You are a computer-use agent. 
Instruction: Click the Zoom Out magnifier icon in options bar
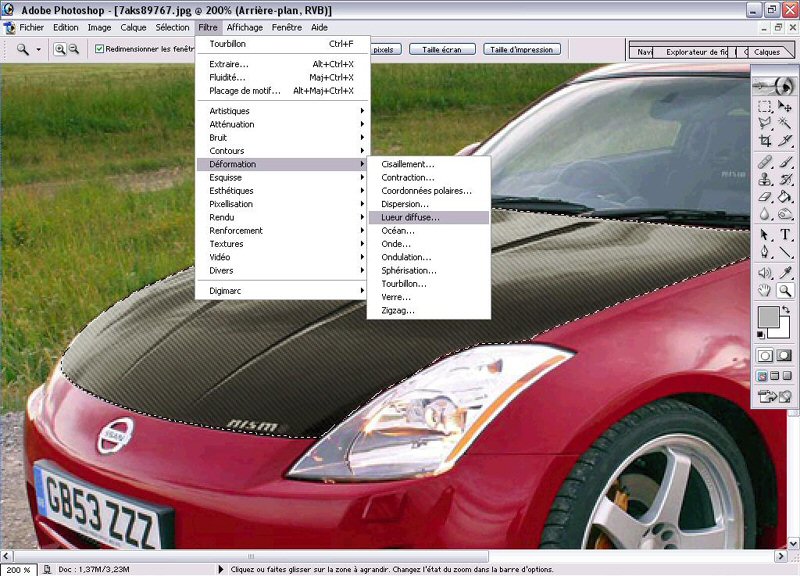coord(74,49)
